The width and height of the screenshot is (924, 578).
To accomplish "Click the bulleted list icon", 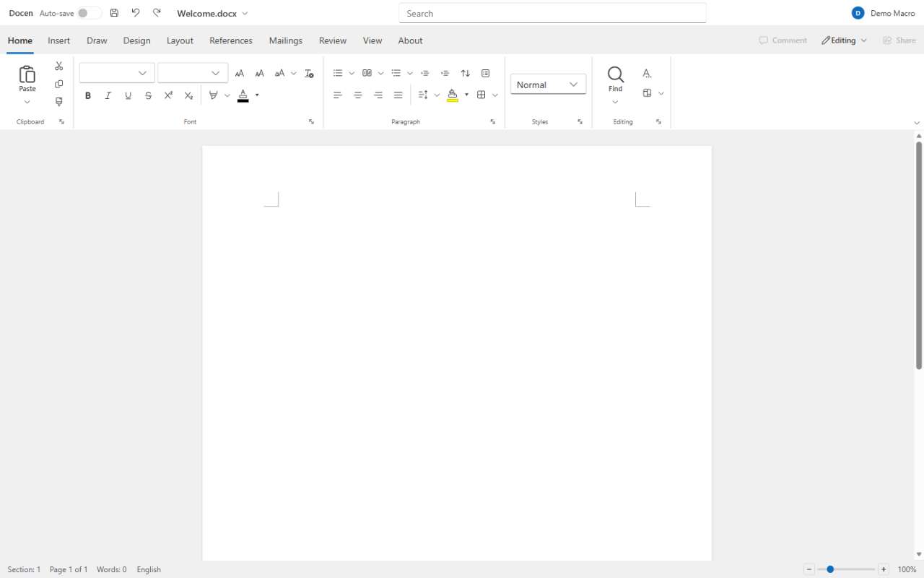I will coord(338,73).
